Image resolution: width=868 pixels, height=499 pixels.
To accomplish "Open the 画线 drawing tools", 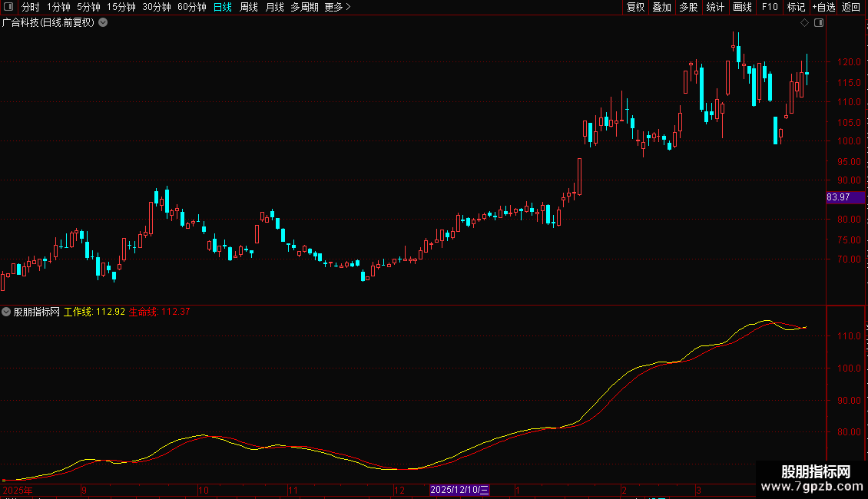I will pos(742,7).
